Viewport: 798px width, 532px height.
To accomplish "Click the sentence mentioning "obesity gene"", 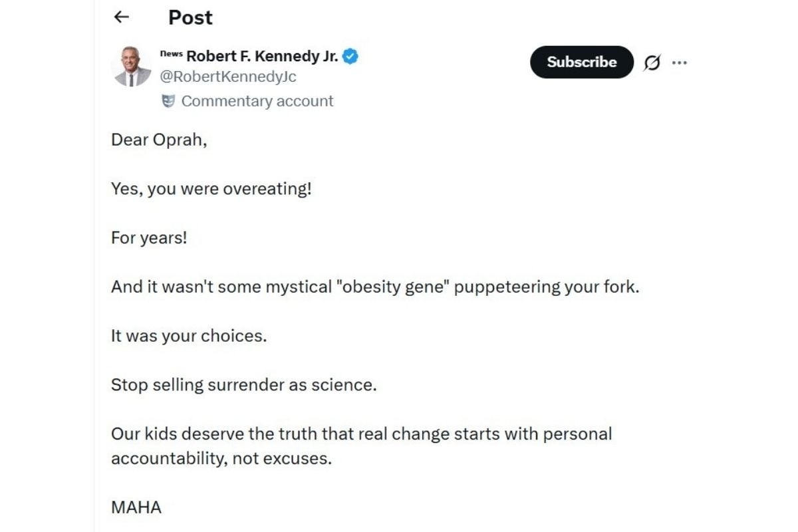I will (374, 287).
